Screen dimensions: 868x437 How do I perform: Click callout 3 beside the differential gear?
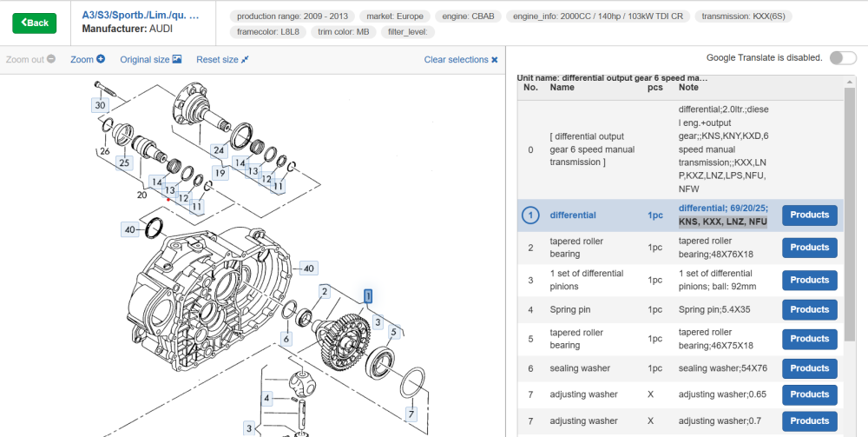point(378,321)
